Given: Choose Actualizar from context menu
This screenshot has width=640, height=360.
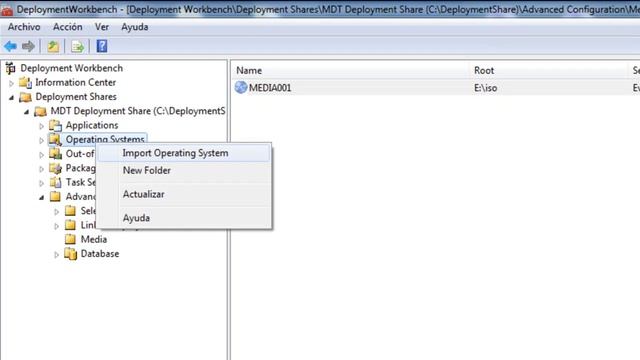Looking at the screenshot, I should tap(184, 194).
